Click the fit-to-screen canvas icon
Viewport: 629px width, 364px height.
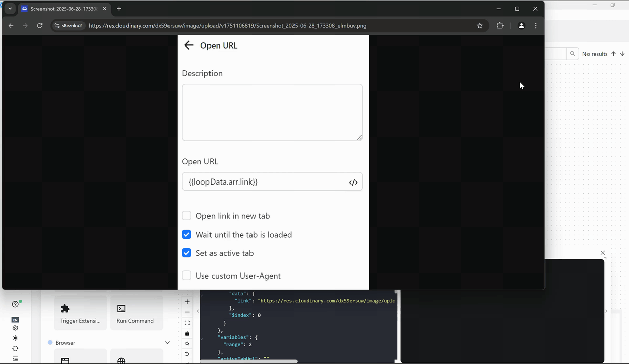click(x=187, y=323)
